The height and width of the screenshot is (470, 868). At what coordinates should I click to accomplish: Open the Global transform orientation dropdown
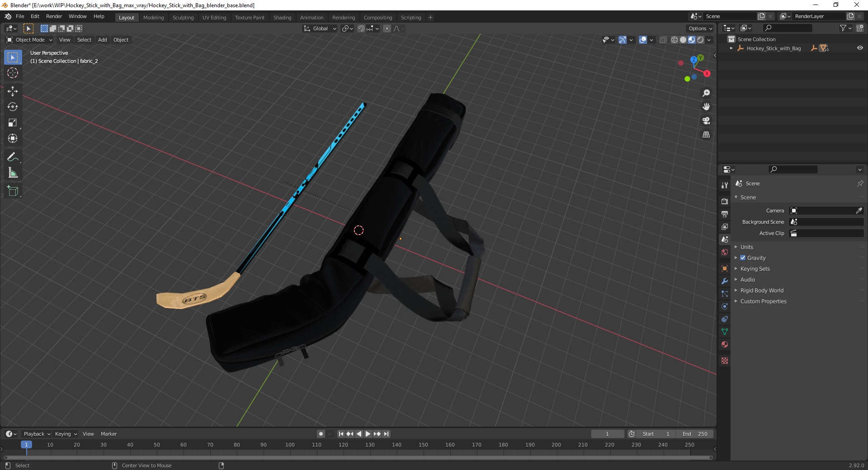click(x=320, y=28)
